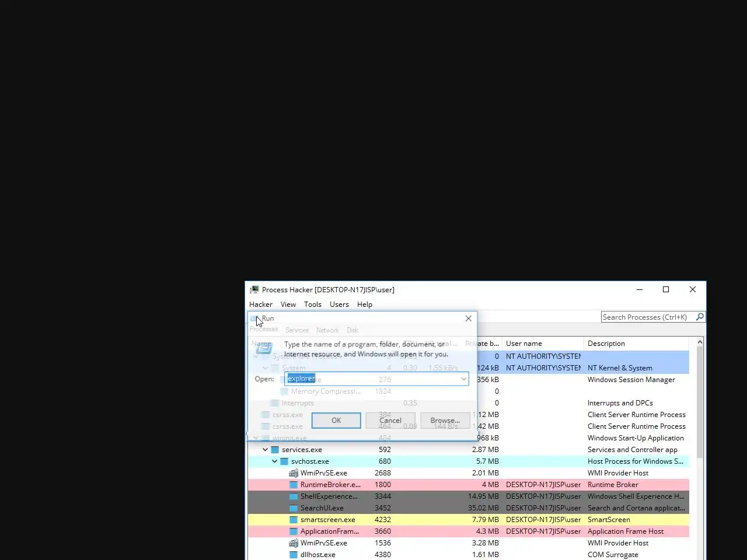
Task: Open the Tools menu
Action: click(x=313, y=304)
